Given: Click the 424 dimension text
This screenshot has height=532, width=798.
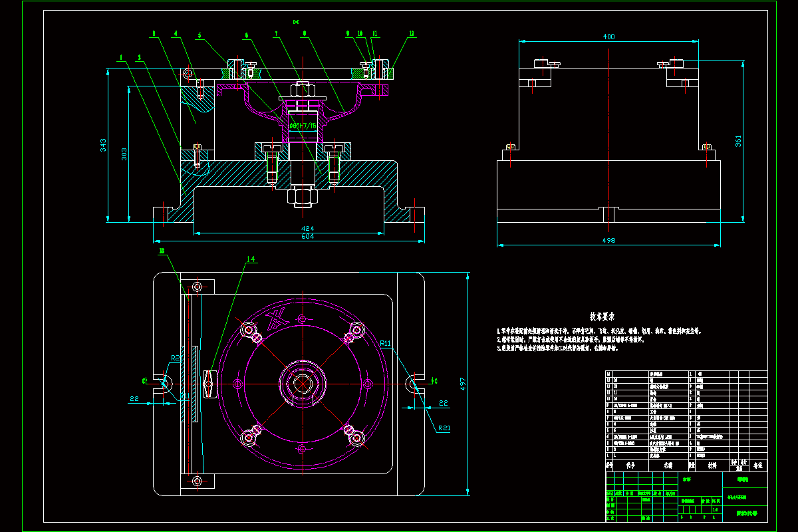Looking at the screenshot, I should pos(308,229).
